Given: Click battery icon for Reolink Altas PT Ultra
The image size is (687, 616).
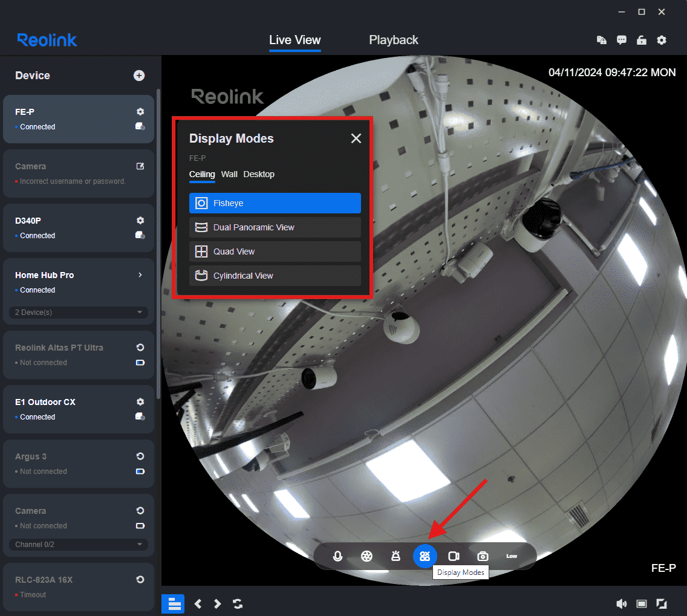Looking at the screenshot, I should coord(140,363).
